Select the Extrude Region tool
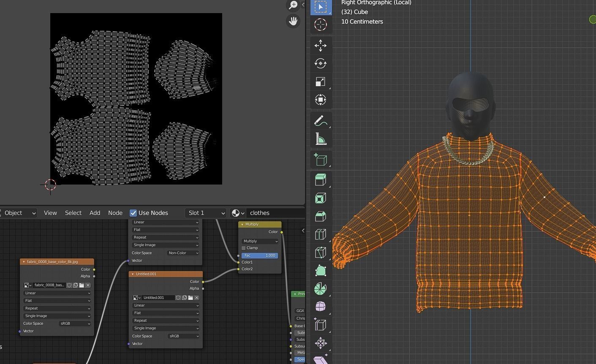Image resolution: width=596 pixels, height=364 pixels. (321, 180)
